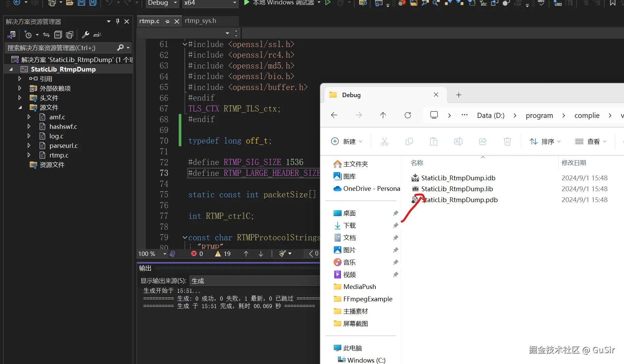The image size is (624, 364).
Task: Click the pending changes filter clock icon
Action: pos(28,35)
